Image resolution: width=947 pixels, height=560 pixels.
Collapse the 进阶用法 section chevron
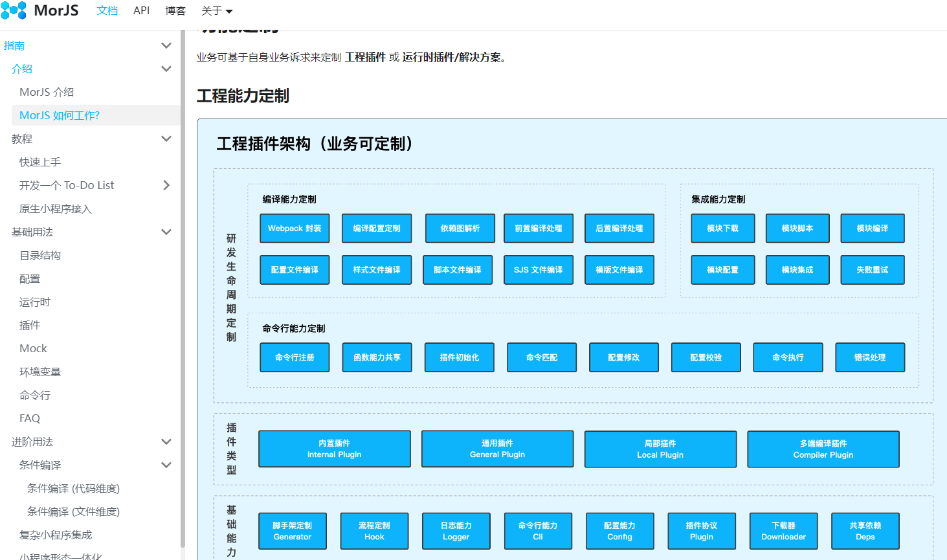point(166,442)
